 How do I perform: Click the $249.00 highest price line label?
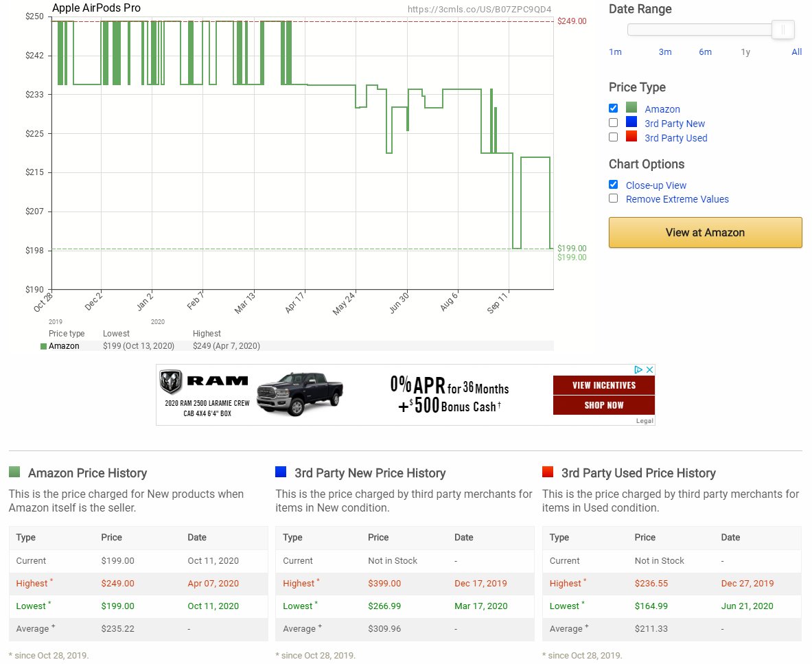[x=572, y=21]
